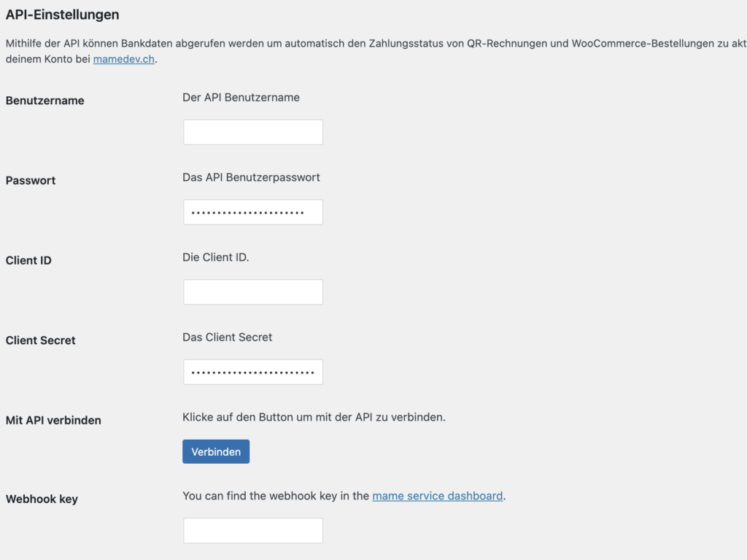Click the Client ID label
Viewport: 747px width, 560px height.
[x=28, y=260]
